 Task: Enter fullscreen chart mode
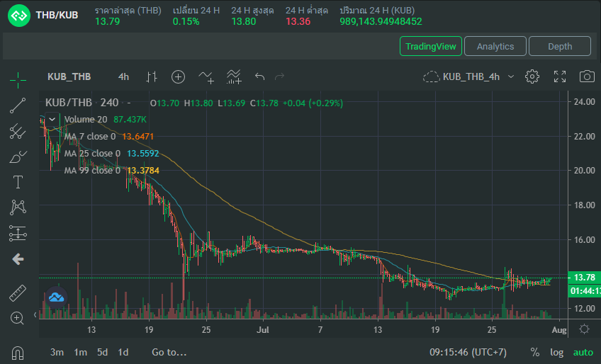560,76
